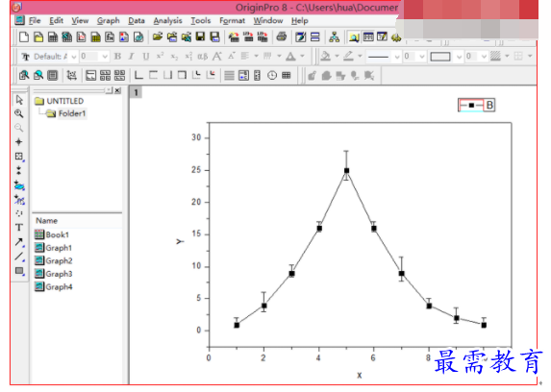Click the New Notes icon
Screen dimensions: 551x392
tap(138, 37)
